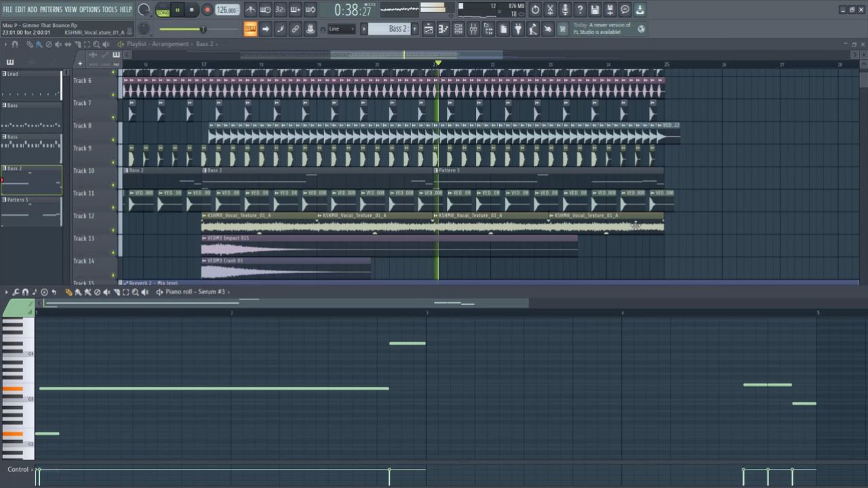Select the Playlist draw pencil tool

tap(30, 44)
